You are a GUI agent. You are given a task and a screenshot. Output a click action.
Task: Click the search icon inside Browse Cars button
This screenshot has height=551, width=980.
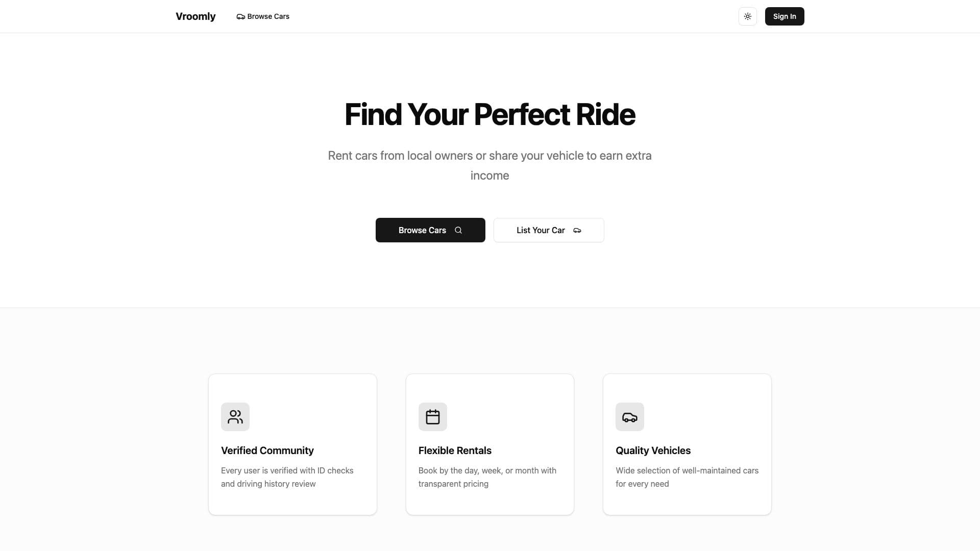(458, 230)
